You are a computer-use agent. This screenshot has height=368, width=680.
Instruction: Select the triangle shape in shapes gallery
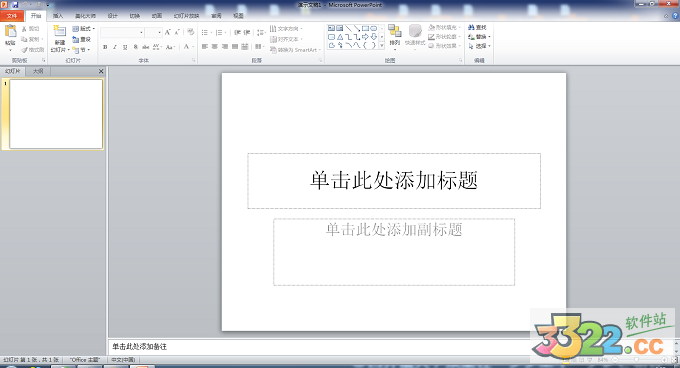340,37
